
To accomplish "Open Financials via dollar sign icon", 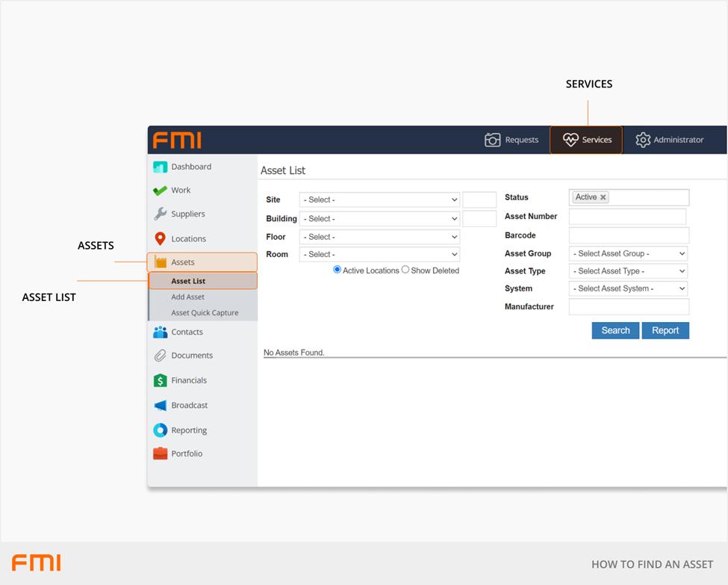I will (160, 380).
